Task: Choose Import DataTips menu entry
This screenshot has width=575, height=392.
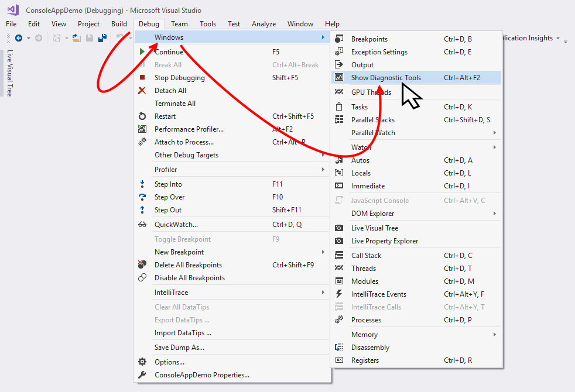Action: point(232,333)
